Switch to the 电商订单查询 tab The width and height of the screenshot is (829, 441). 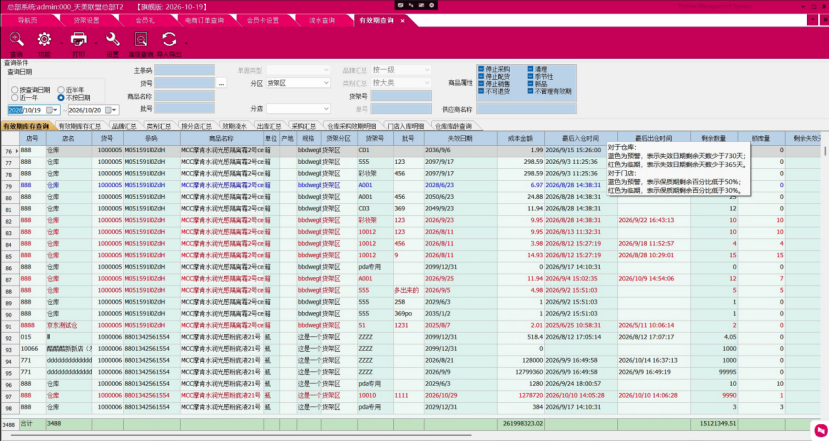coord(204,20)
